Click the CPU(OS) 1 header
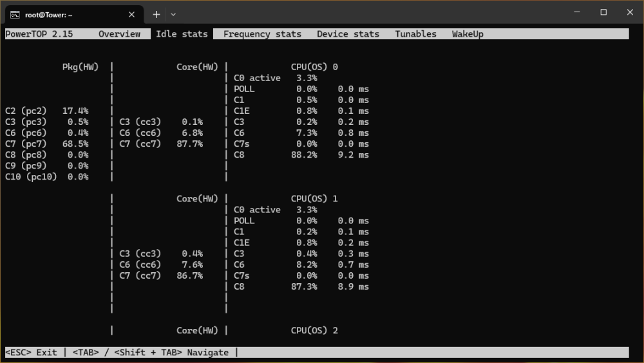This screenshot has width=644, height=363. click(314, 199)
